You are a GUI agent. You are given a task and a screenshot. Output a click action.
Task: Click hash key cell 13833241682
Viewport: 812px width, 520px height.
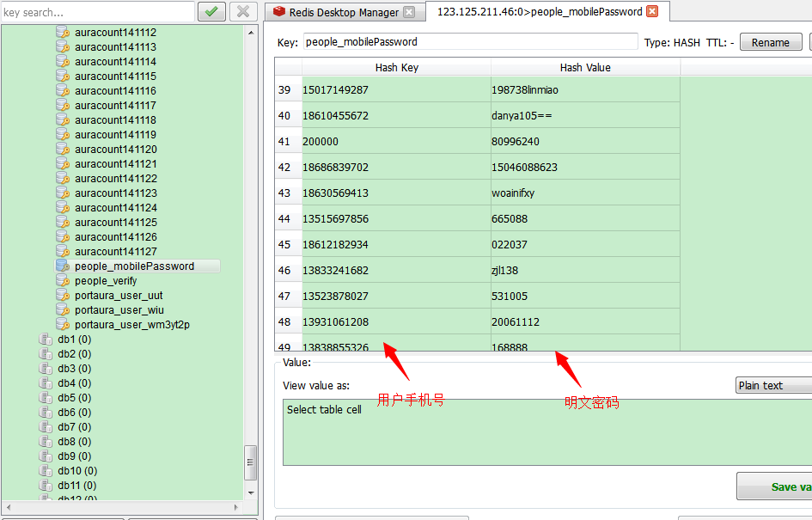tap(397, 271)
